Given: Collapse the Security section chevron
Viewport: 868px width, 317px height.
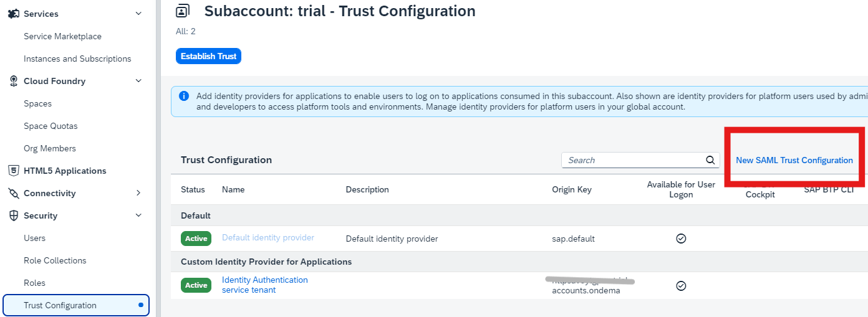Looking at the screenshot, I should point(138,215).
